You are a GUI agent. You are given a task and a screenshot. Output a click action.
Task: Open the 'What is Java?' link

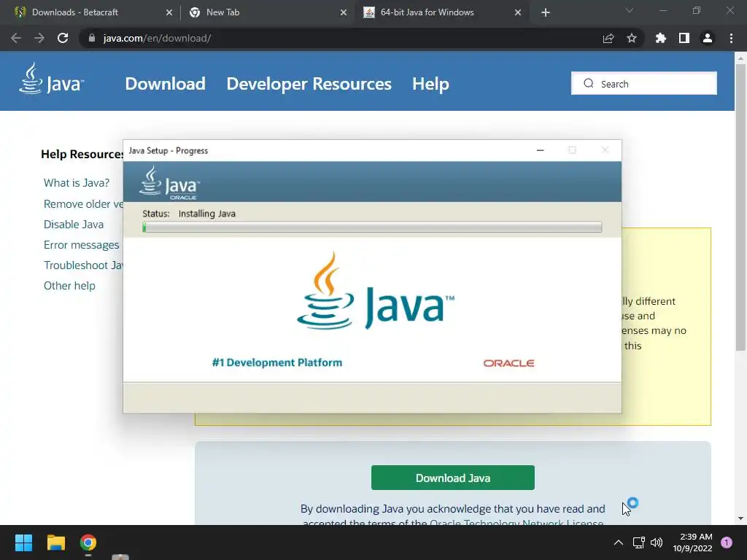[76, 183]
